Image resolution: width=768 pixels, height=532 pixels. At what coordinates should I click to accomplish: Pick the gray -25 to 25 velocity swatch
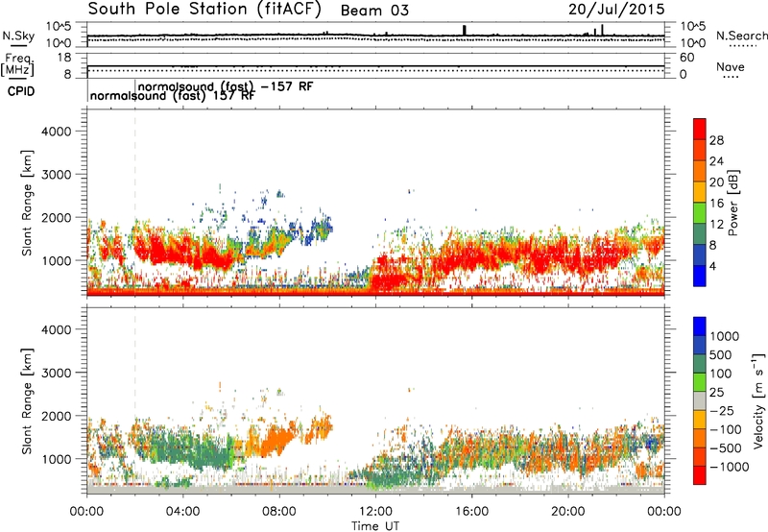click(x=700, y=400)
